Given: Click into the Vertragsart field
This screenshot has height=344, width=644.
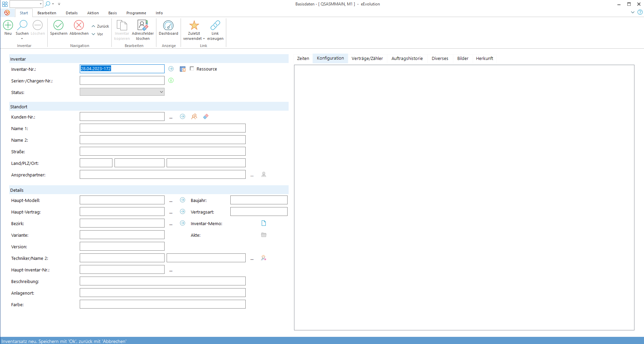Looking at the screenshot, I should 259,212.
